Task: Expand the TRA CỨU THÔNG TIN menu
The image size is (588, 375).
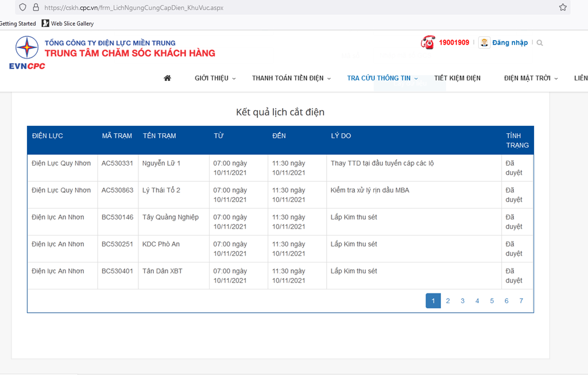Action: (x=382, y=78)
